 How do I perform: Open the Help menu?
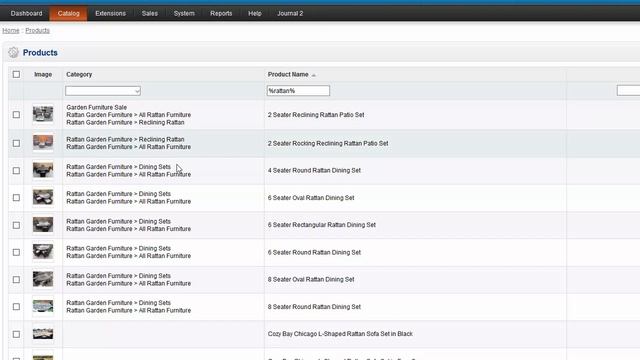[255, 13]
